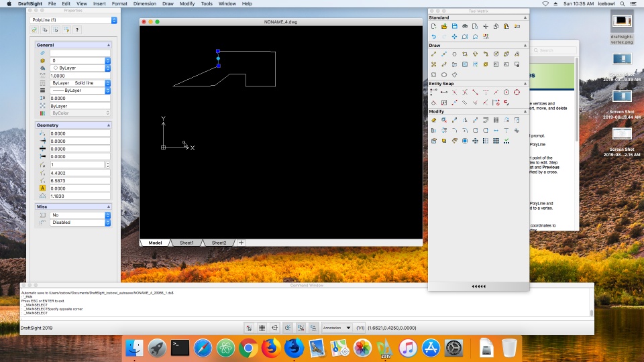Click the Print icon in Standard tools
This screenshot has height=362, width=644.
465,26
